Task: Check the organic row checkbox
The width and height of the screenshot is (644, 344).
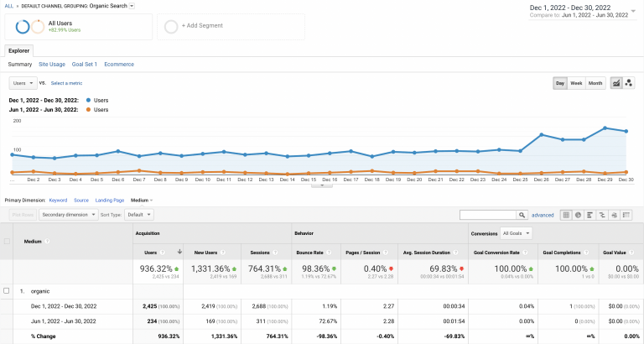Action: pos(8,290)
